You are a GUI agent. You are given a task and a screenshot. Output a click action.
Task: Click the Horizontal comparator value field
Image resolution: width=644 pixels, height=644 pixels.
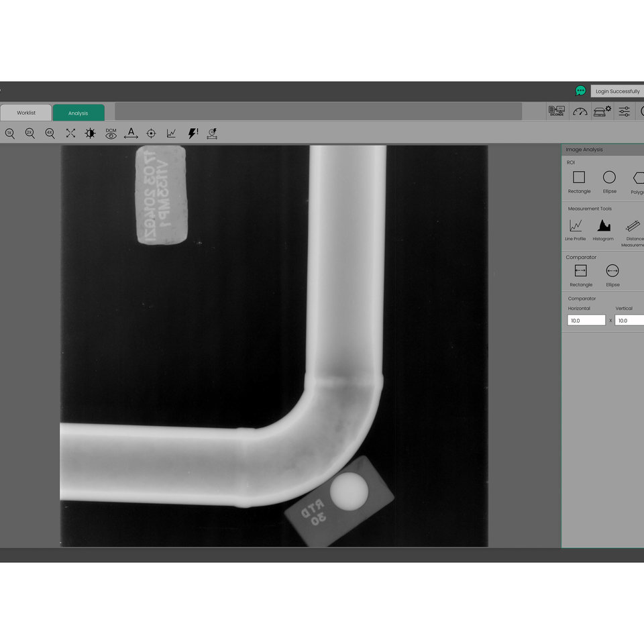click(586, 320)
